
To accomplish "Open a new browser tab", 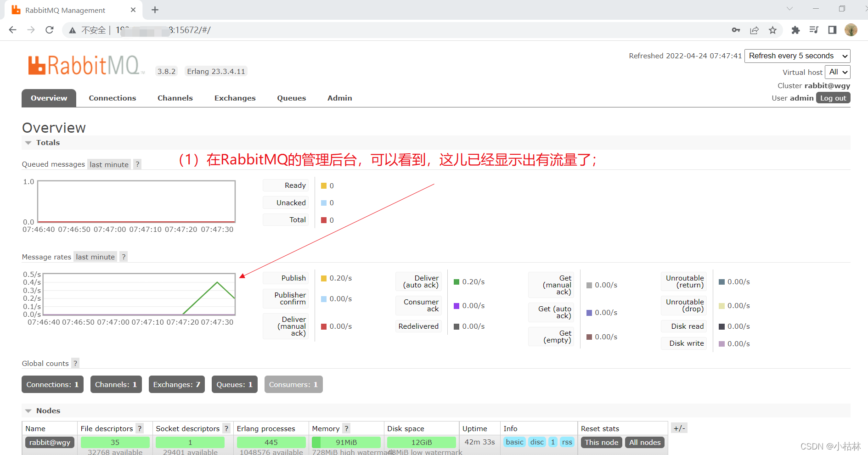I will pos(155,10).
